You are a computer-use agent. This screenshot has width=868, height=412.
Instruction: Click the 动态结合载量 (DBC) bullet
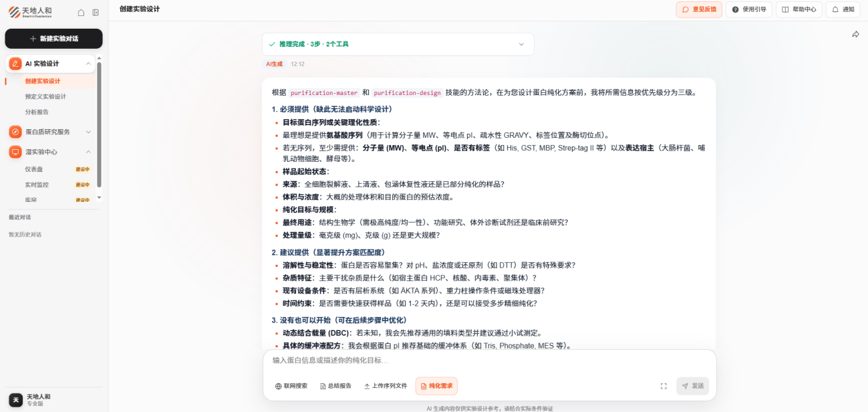click(x=412, y=333)
